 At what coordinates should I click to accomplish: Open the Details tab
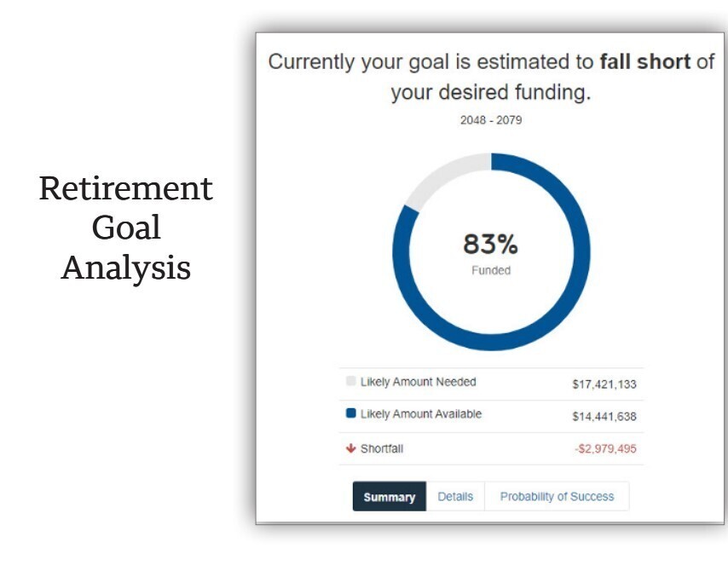point(455,497)
